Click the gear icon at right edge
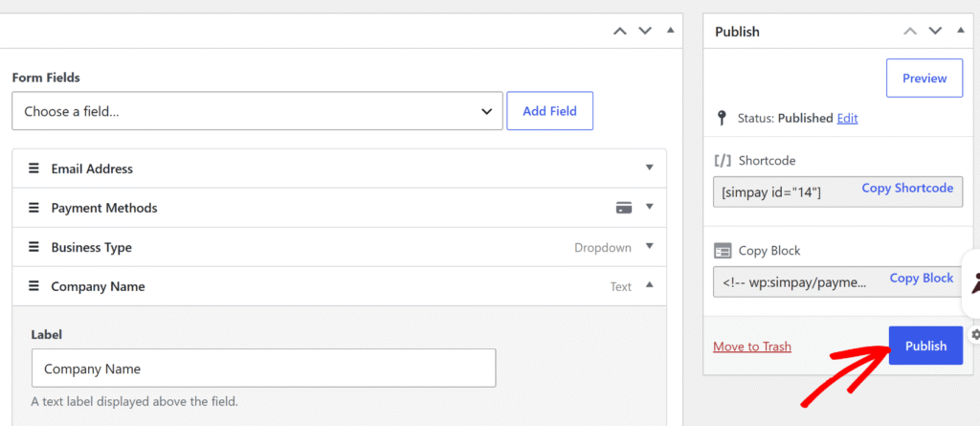The image size is (980, 426). tap(975, 335)
